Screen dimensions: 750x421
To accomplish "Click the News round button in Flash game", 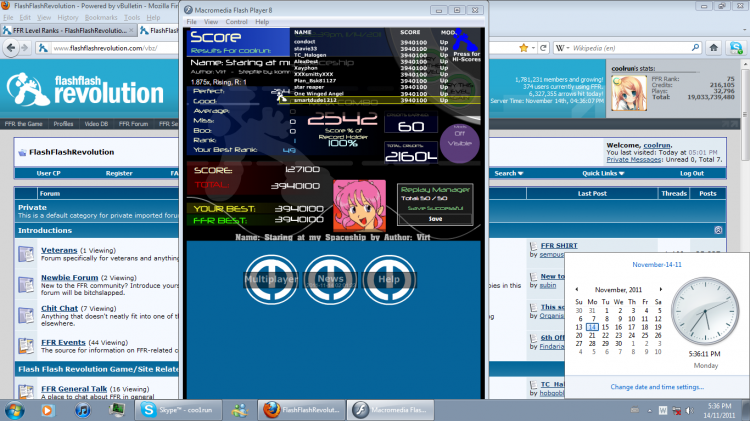I will click(x=330, y=279).
